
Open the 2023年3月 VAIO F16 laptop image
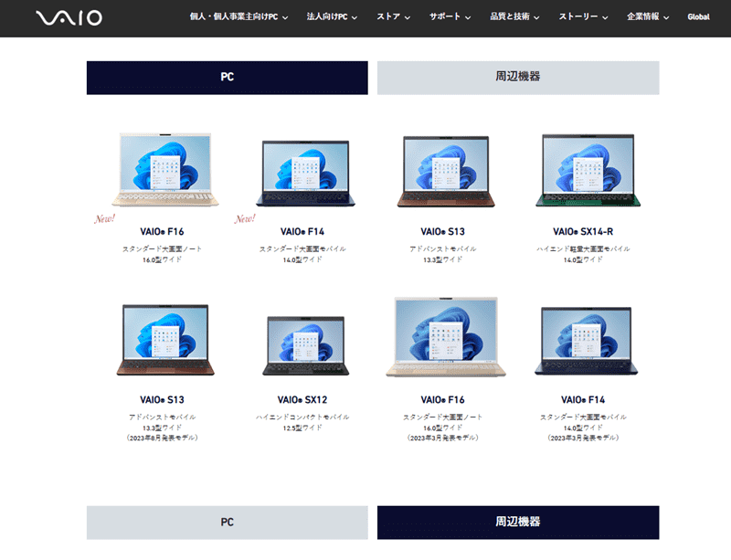(x=446, y=337)
